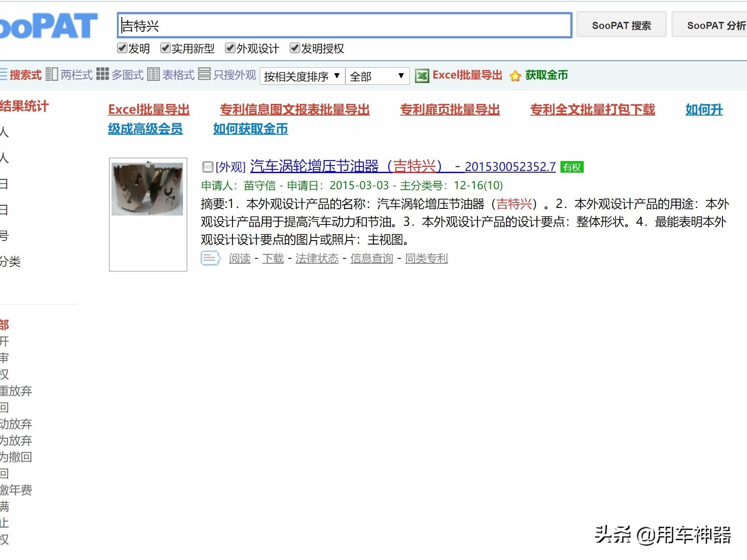Screen dimensions: 747x560
Task: Click the 只搜外观 lines icon
Action: (x=204, y=74)
